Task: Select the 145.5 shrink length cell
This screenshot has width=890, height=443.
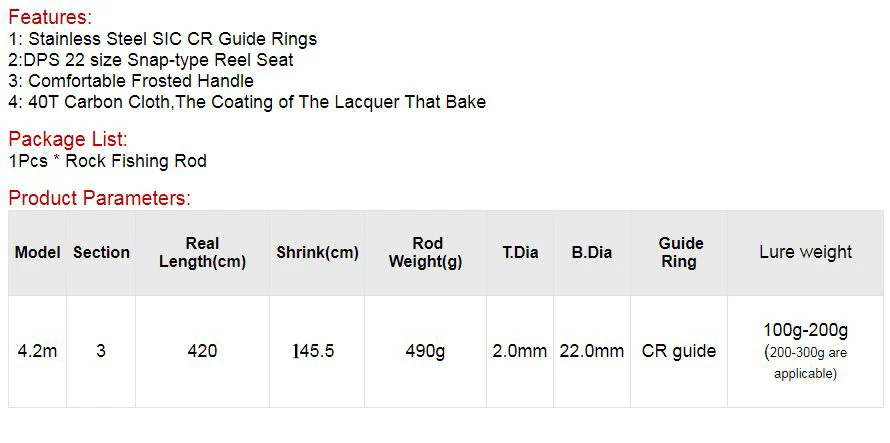Action: click(317, 351)
